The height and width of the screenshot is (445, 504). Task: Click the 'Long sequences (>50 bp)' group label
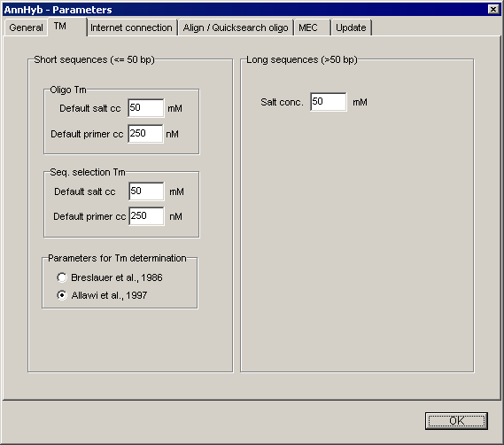[x=302, y=59]
